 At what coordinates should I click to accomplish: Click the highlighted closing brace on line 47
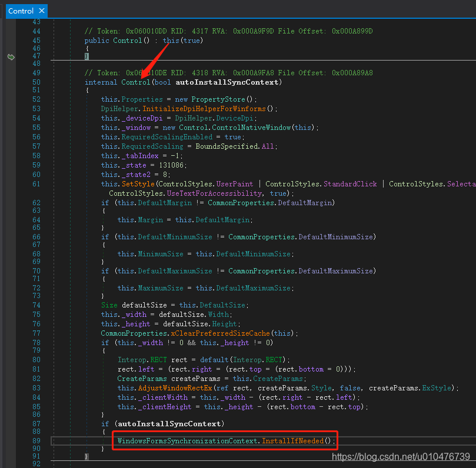click(x=86, y=56)
